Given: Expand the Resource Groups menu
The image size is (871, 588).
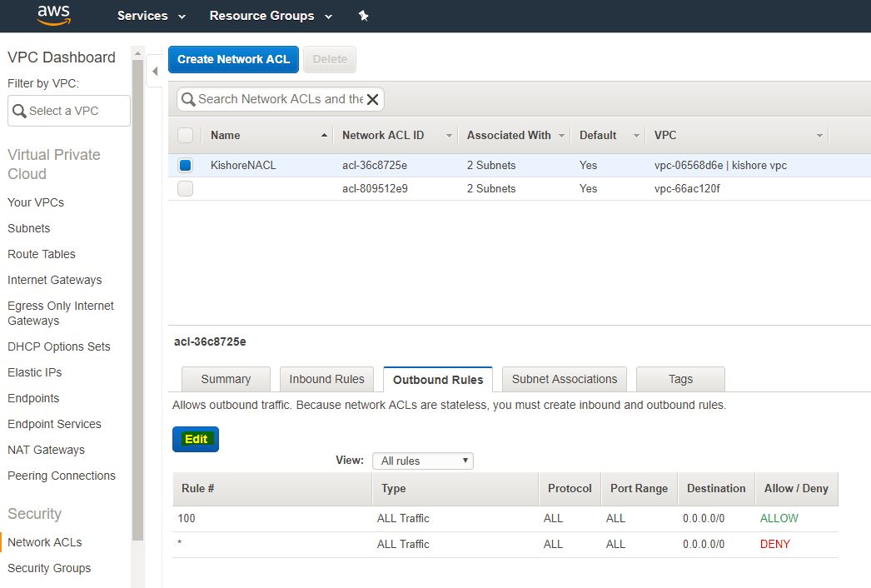Looking at the screenshot, I should (x=271, y=16).
